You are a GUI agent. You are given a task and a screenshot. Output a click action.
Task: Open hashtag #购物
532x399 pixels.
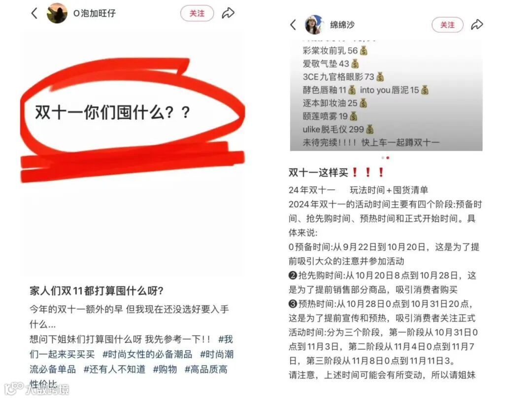165,369
